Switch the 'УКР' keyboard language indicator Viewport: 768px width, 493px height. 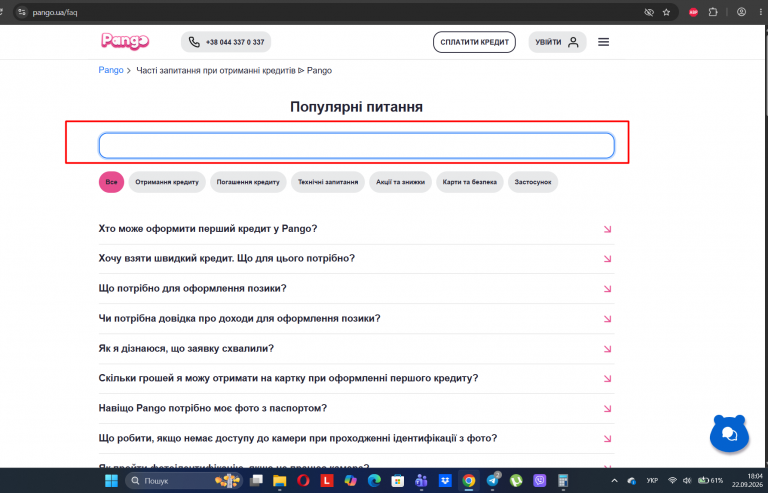[x=652, y=481]
